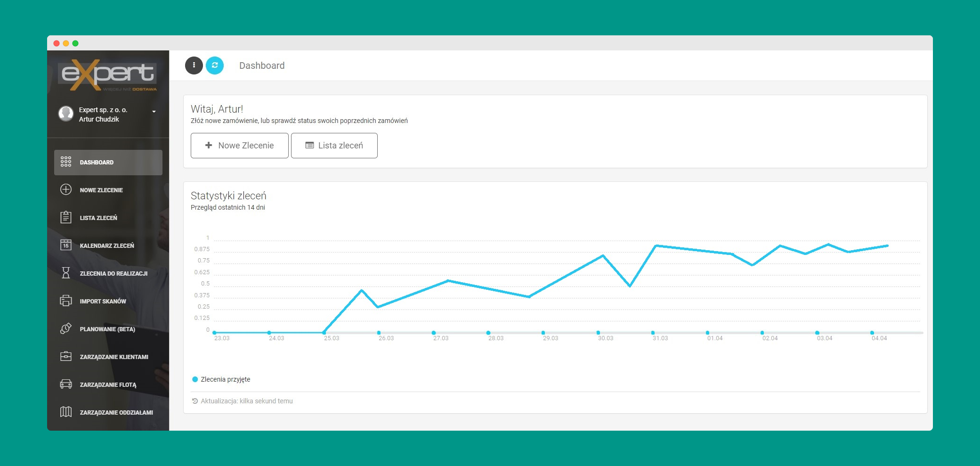Click the green window maximize button
The image size is (980, 466).
pos(75,43)
